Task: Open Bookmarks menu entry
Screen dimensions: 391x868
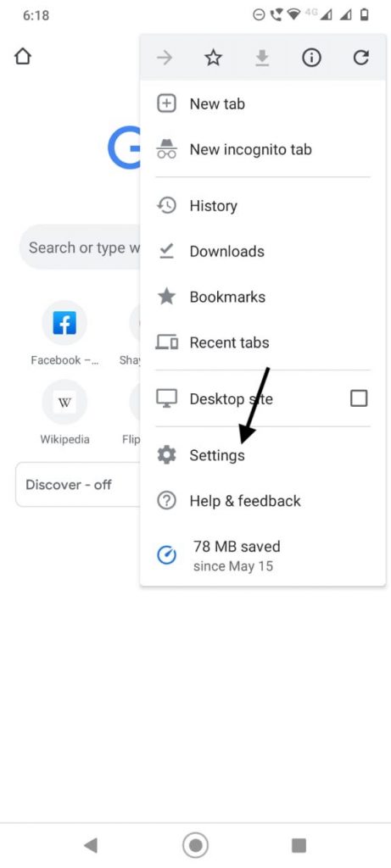Action: 263,297
